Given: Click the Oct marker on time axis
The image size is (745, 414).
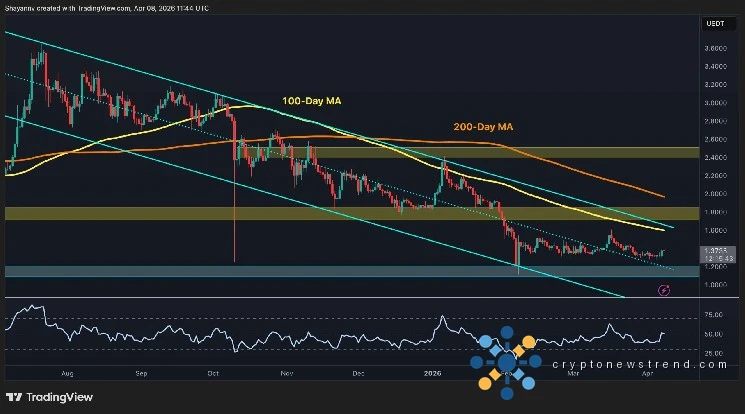Looking at the screenshot, I should coord(211,373).
